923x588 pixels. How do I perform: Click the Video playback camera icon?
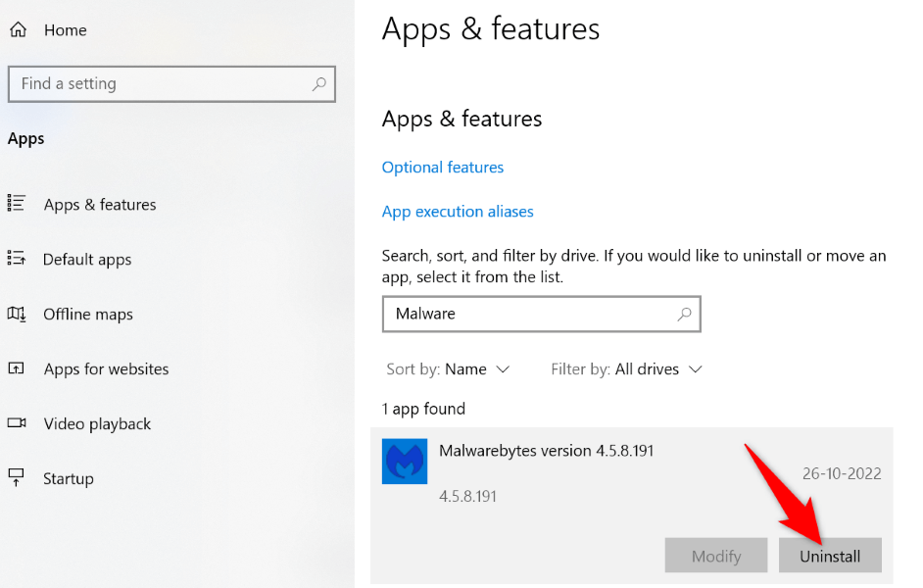pyautogui.click(x=17, y=423)
